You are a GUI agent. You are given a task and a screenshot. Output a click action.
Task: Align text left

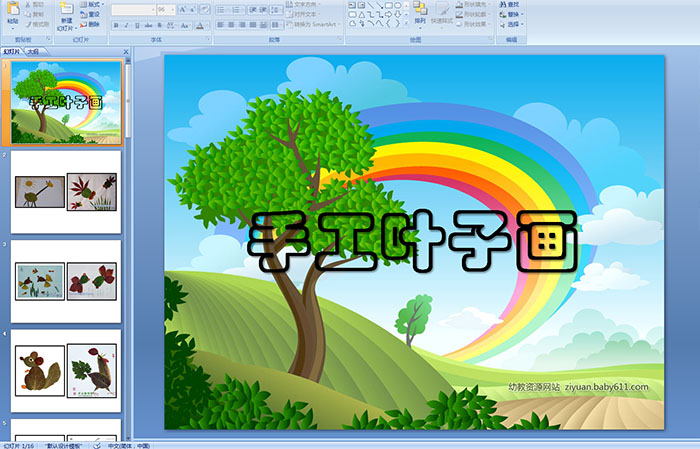(221, 25)
